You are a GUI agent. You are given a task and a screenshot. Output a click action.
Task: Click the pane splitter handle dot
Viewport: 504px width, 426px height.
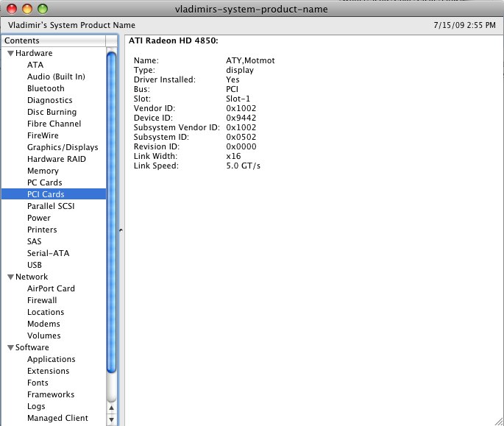[x=121, y=230]
